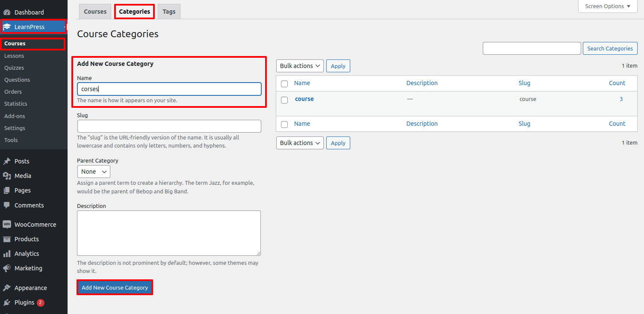Viewport: 644px width, 314px height.
Task: Click inside the Slug text field
Action: (169, 126)
